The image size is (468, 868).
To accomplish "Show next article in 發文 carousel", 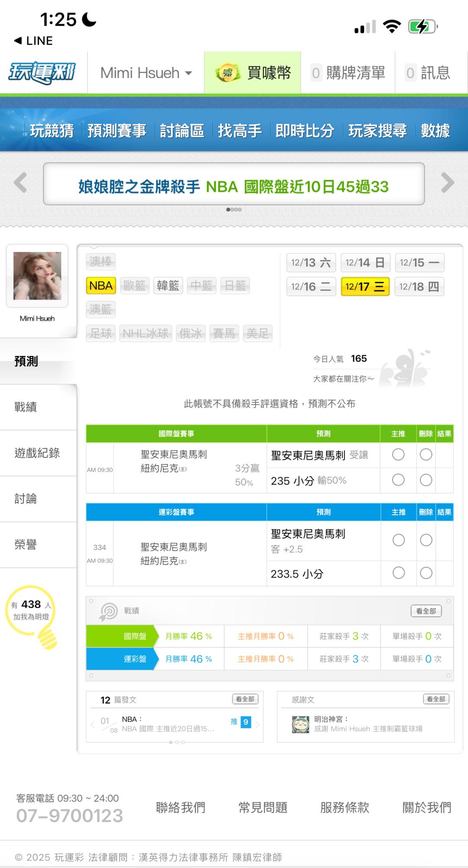I will pos(257,724).
